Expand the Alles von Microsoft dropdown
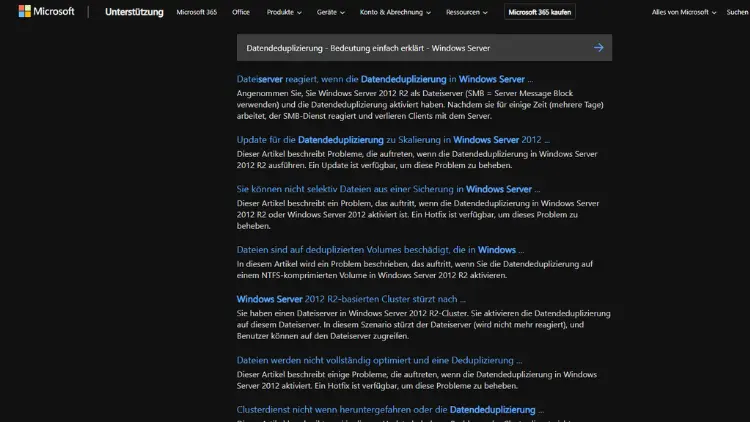This screenshot has width=750, height=422. point(684,12)
